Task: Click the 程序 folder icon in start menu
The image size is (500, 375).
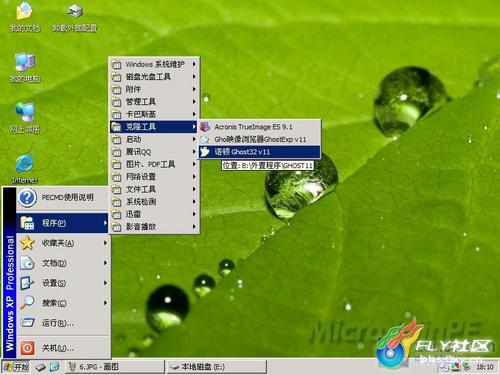Action: click(27, 223)
